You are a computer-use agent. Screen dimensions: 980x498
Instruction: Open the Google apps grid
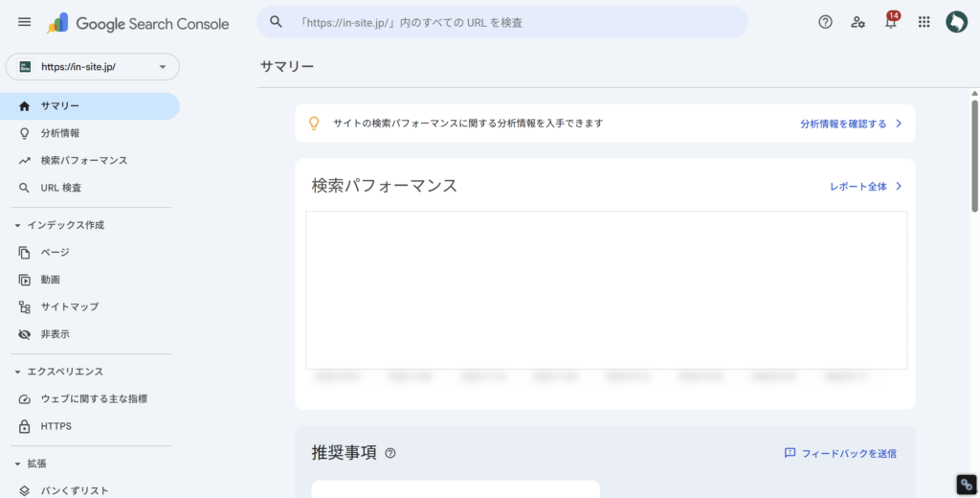(924, 22)
